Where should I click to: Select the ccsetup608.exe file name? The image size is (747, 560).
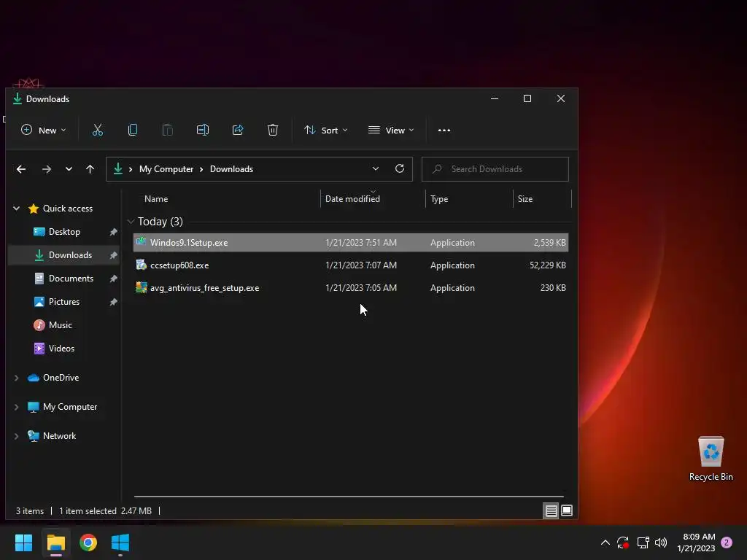pyautogui.click(x=179, y=265)
